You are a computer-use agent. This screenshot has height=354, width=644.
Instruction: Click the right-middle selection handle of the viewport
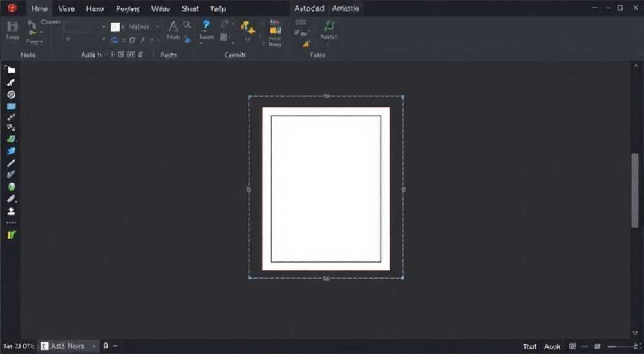tap(403, 189)
